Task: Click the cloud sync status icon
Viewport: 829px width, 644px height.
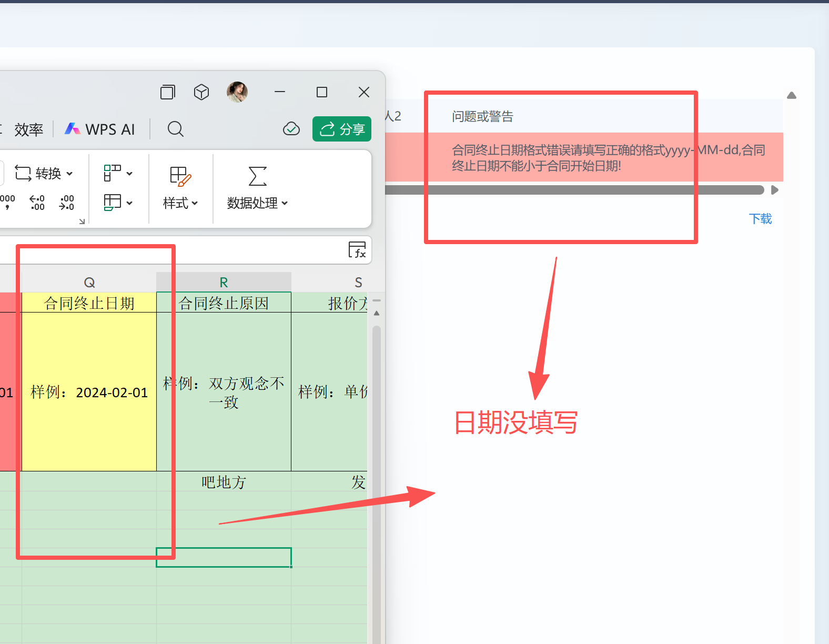Action: pos(291,129)
